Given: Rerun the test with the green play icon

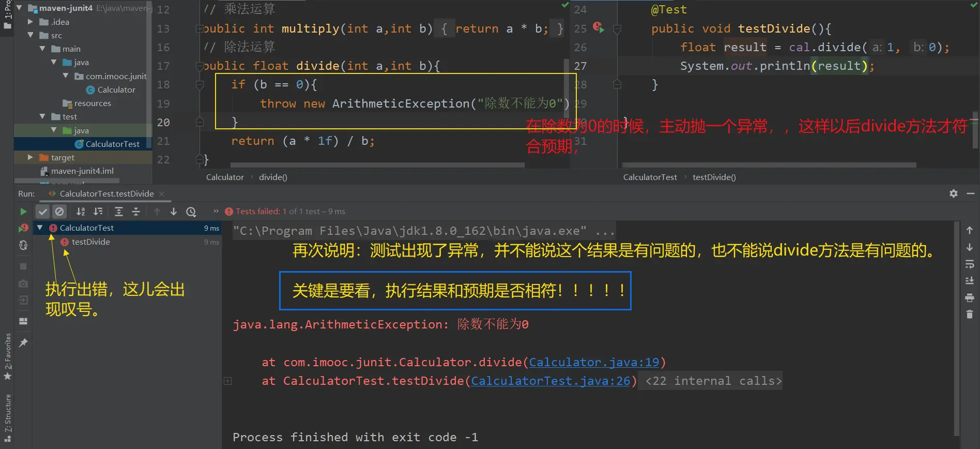Looking at the screenshot, I should 23,212.
